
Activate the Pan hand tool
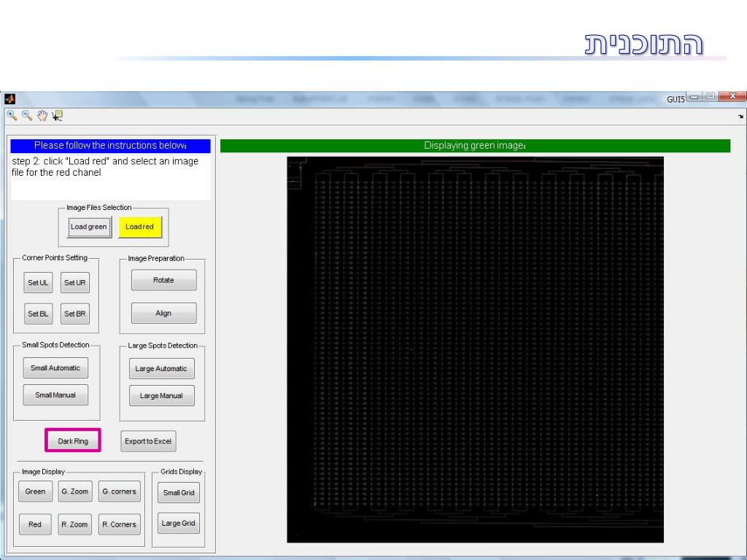tap(42, 115)
